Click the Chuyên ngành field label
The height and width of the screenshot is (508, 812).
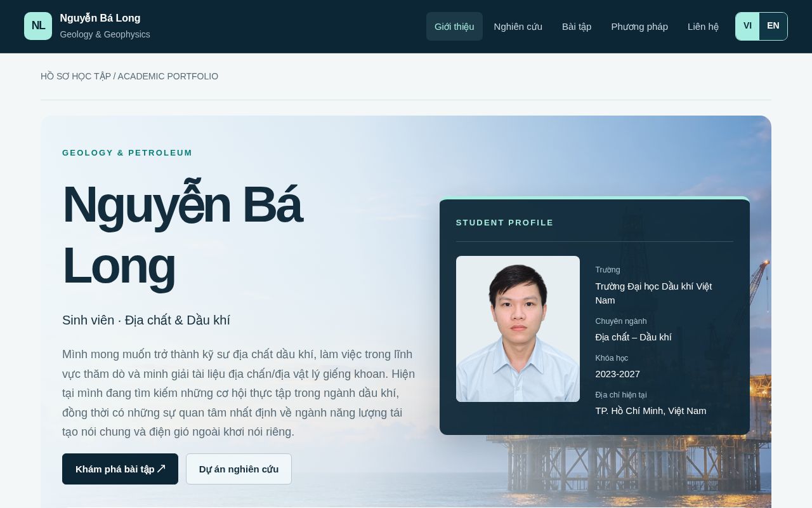(x=620, y=321)
